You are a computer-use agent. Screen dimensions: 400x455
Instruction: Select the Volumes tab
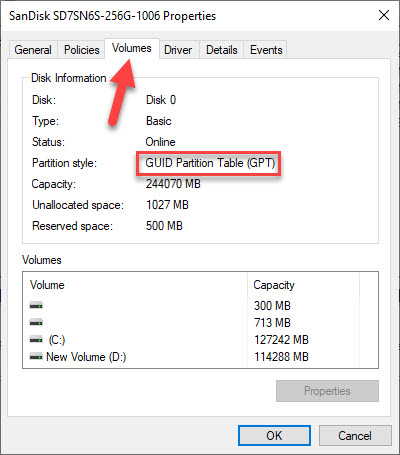[x=132, y=48]
